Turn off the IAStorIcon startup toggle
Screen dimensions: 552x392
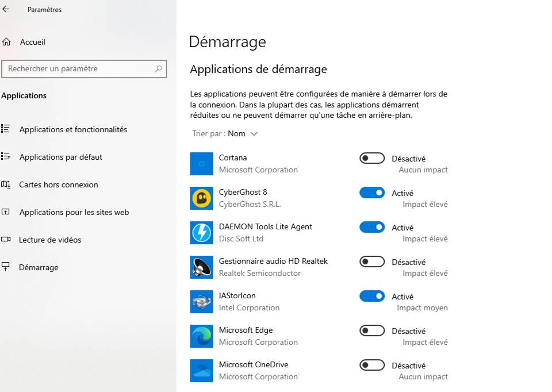(x=372, y=296)
